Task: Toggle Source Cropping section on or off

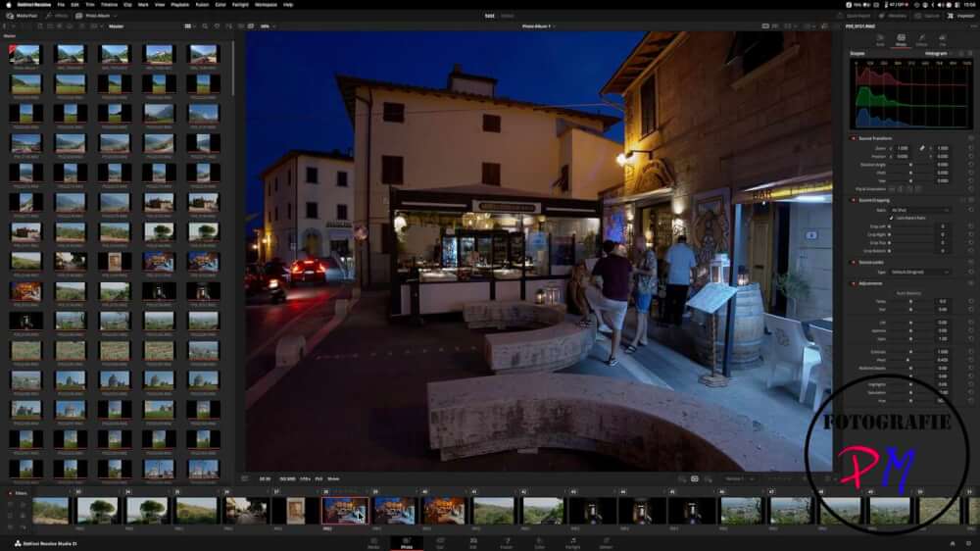Action: pyautogui.click(x=854, y=200)
